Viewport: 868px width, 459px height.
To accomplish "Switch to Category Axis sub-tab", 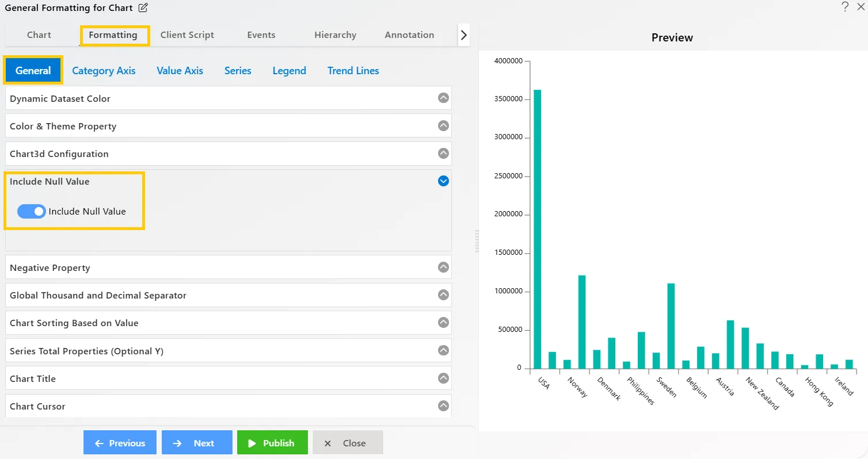I will 104,71.
